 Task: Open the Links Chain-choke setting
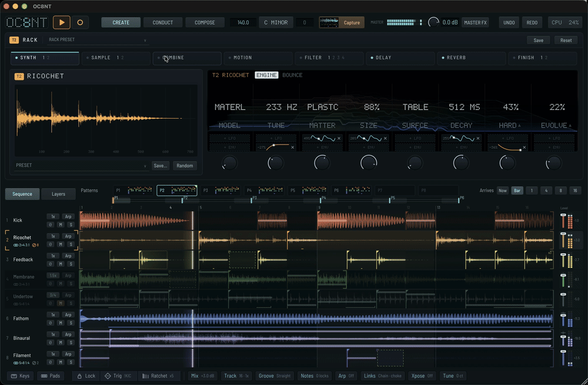383,376
